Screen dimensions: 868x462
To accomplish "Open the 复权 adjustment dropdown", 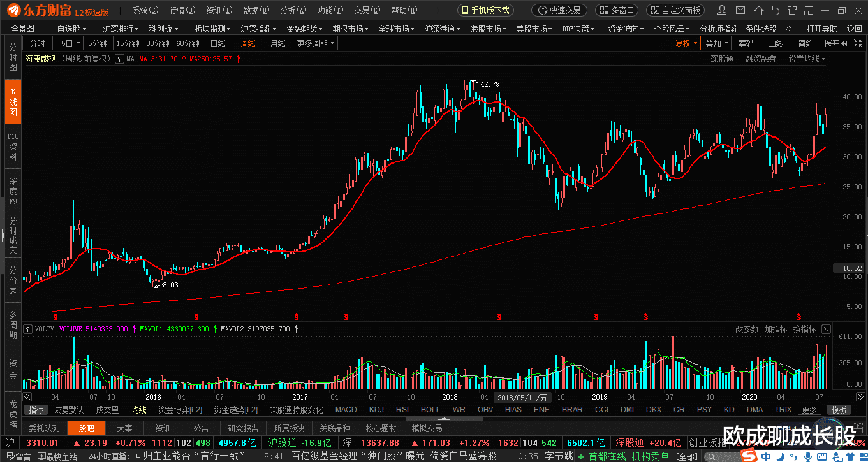I will [686, 43].
